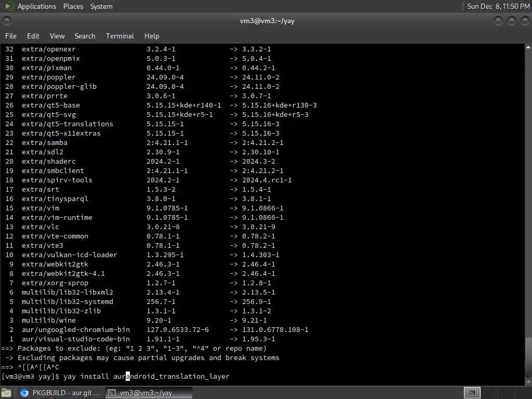Click the scrollbar down arrow
532x399 pixels.
click(528, 382)
